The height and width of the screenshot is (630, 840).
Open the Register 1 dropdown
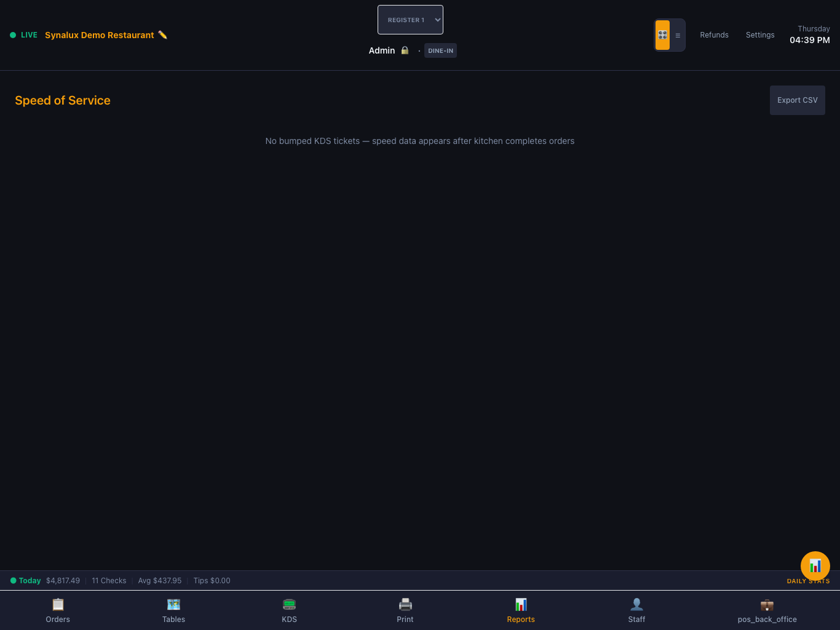[410, 20]
